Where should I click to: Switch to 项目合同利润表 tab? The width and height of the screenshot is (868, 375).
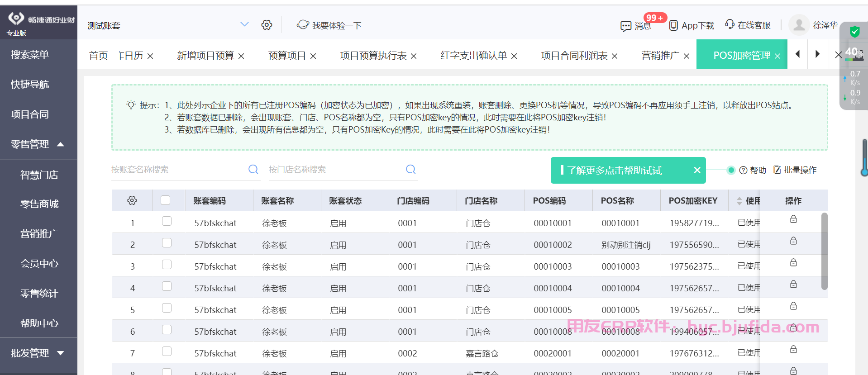[574, 56]
